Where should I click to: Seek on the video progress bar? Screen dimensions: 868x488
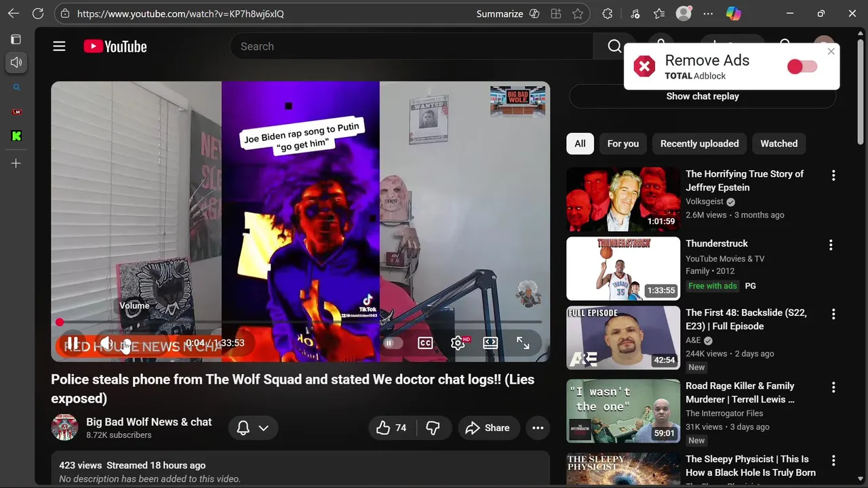coord(300,322)
